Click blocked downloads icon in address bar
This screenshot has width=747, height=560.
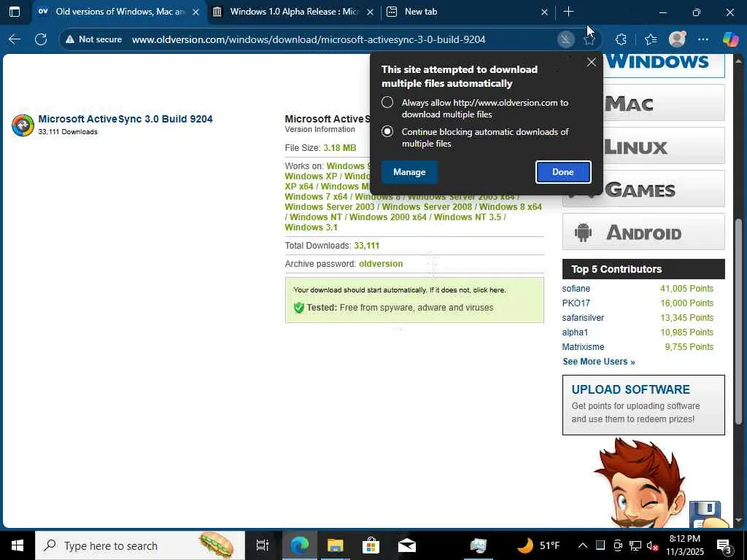click(x=565, y=39)
